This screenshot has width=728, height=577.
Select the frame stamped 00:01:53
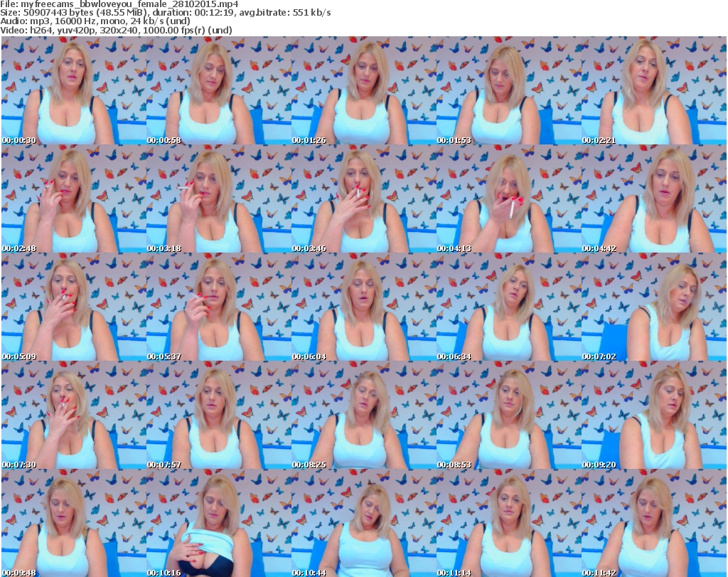508,90
